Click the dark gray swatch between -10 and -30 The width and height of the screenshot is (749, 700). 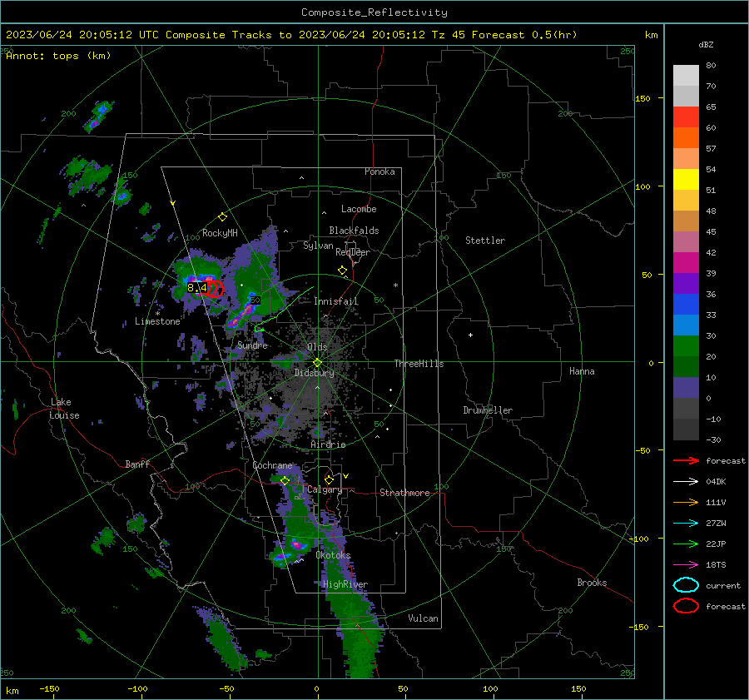686,429
